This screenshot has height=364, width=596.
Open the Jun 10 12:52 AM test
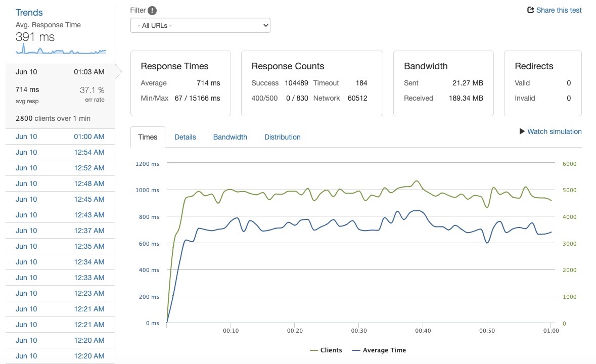tap(60, 168)
